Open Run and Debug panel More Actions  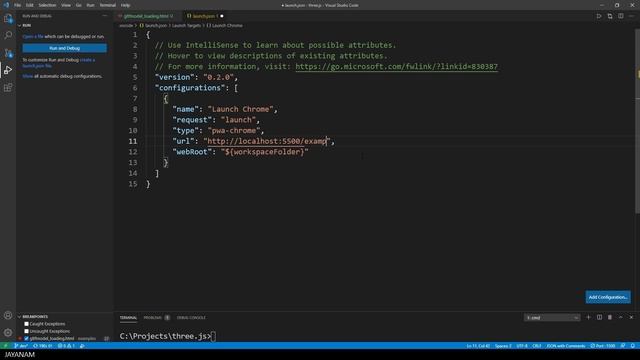(105, 16)
